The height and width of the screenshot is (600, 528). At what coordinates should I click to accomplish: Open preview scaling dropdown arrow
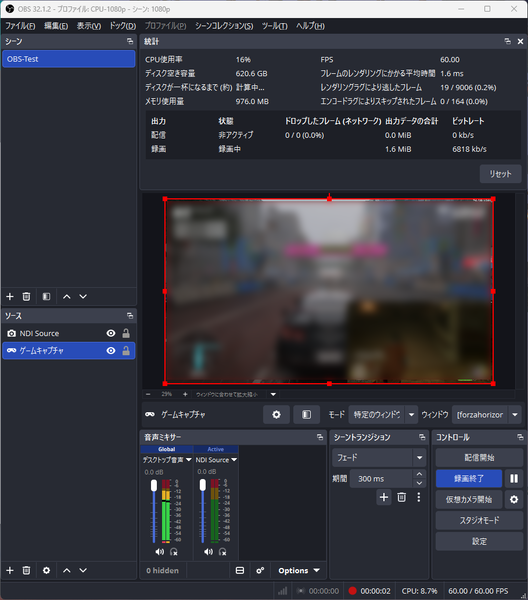pos(273,394)
